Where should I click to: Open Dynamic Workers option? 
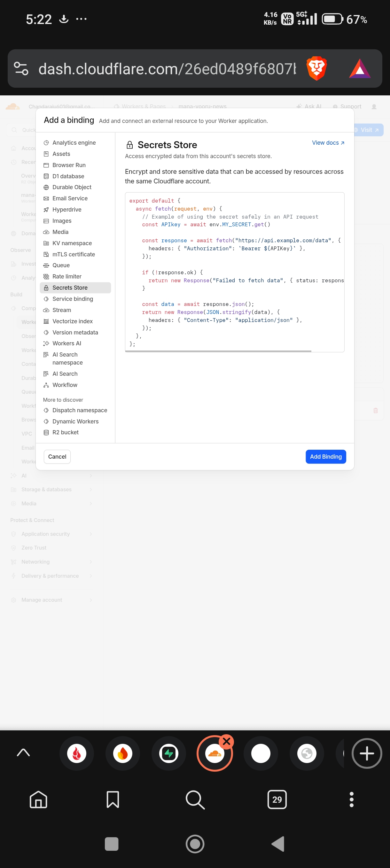75,421
